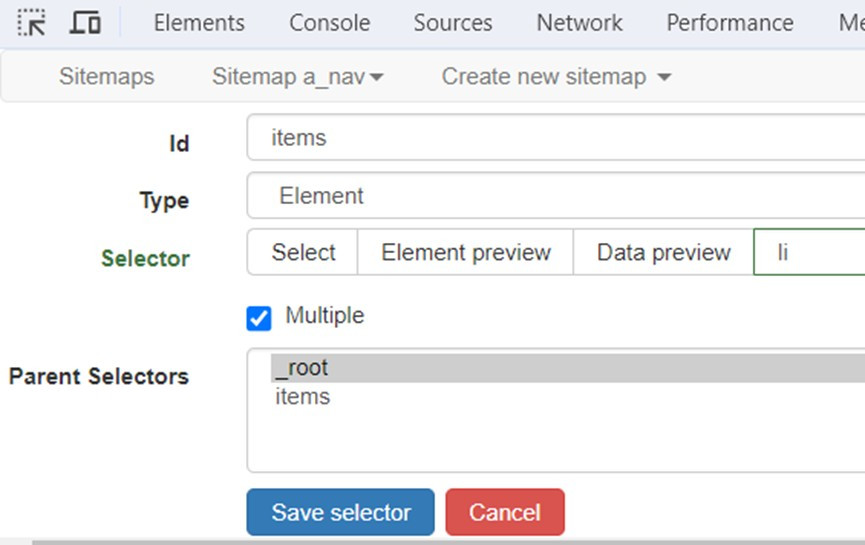Open the Type Element dropdown
This screenshot has height=545, width=865.
coord(555,196)
